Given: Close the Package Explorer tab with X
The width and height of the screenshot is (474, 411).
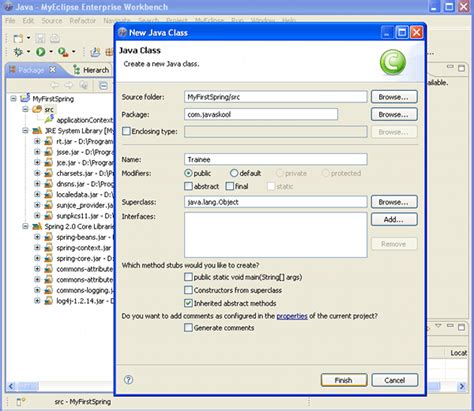Looking at the screenshot, I should (52, 70).
